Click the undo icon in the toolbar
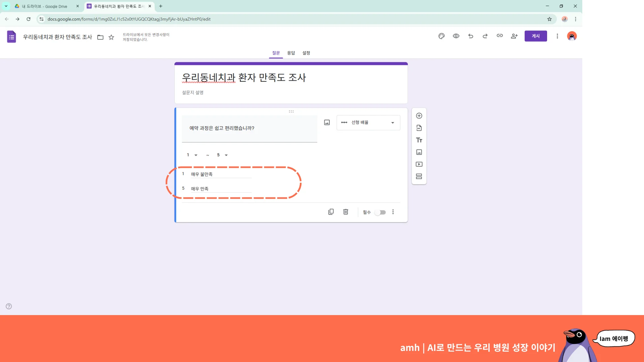Viewport: 644px width, 362px height. (471, 36)
